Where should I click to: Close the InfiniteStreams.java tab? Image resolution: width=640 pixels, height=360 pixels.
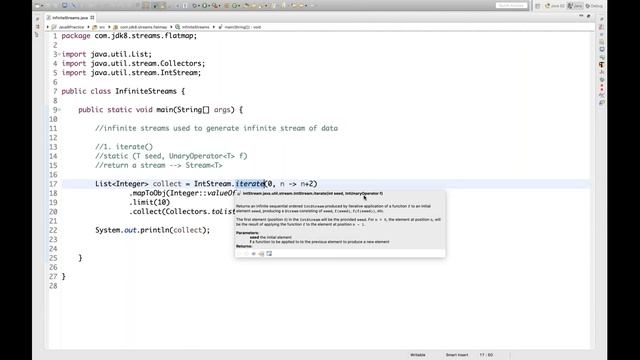(92, 18)
